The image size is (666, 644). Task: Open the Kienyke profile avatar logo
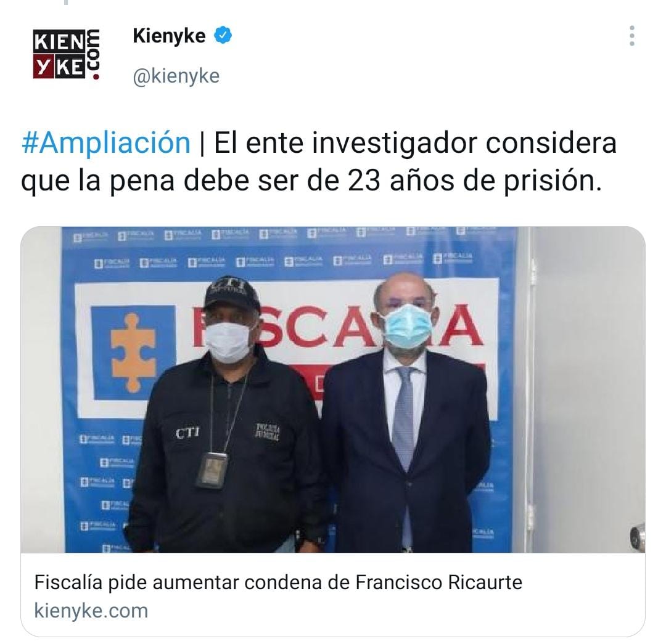[67, 54]
